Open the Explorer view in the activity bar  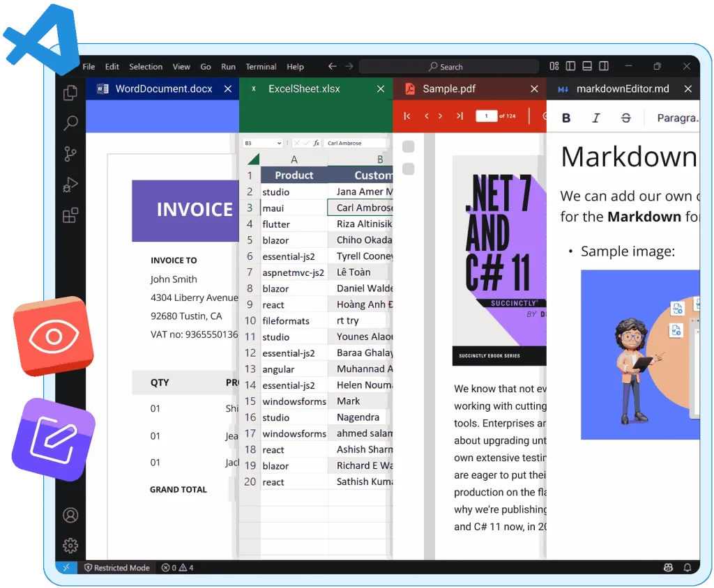70,91
